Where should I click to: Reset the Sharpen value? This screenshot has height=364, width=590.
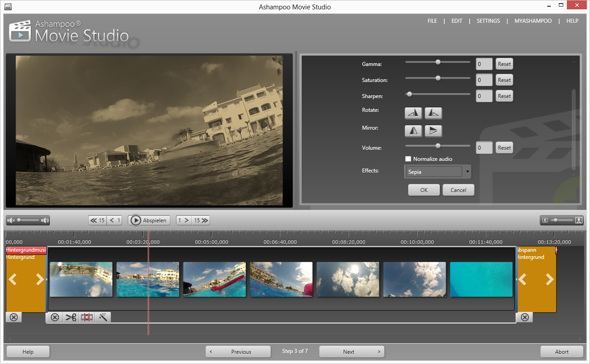pyautogui.click(x=504, y=96)
